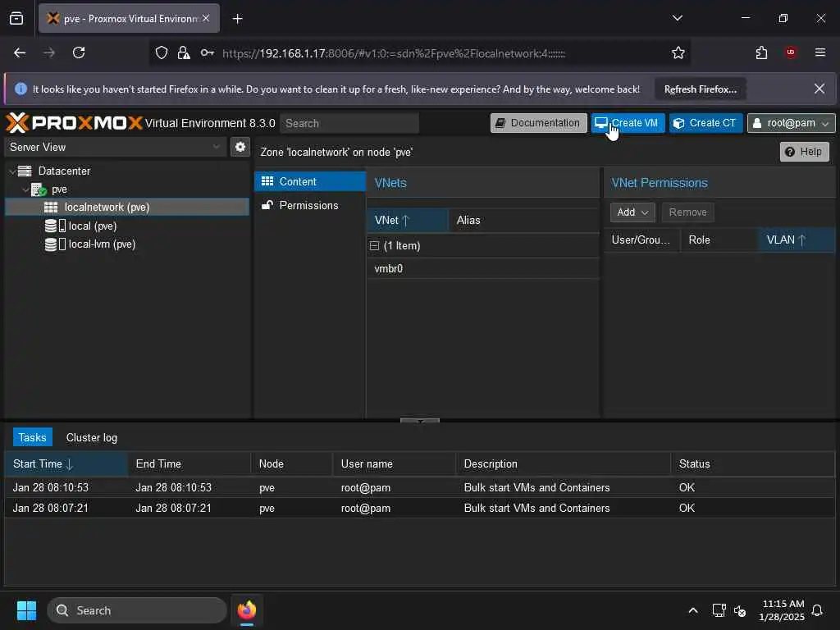Open the Windows notifications bell
The height and width of the screenshot is (630, 840).
click(817, 610)
